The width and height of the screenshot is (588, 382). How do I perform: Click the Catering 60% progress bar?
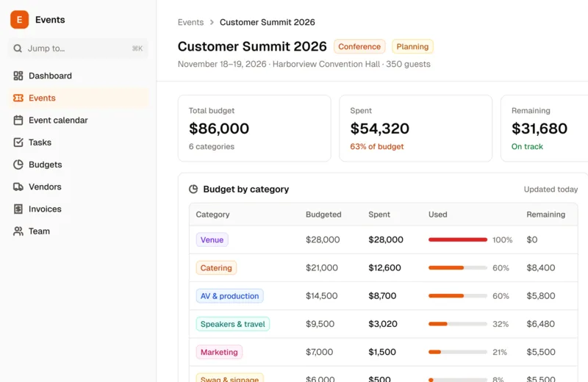coord(458,267)
